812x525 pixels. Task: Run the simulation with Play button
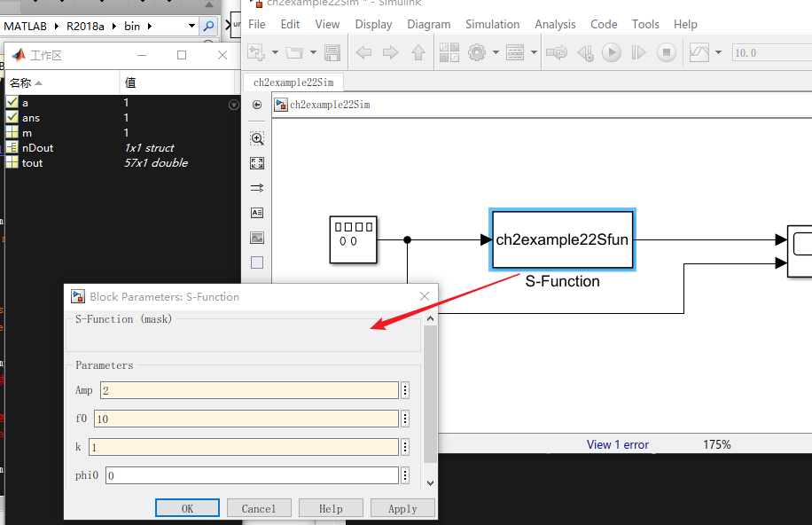[612, 52]
